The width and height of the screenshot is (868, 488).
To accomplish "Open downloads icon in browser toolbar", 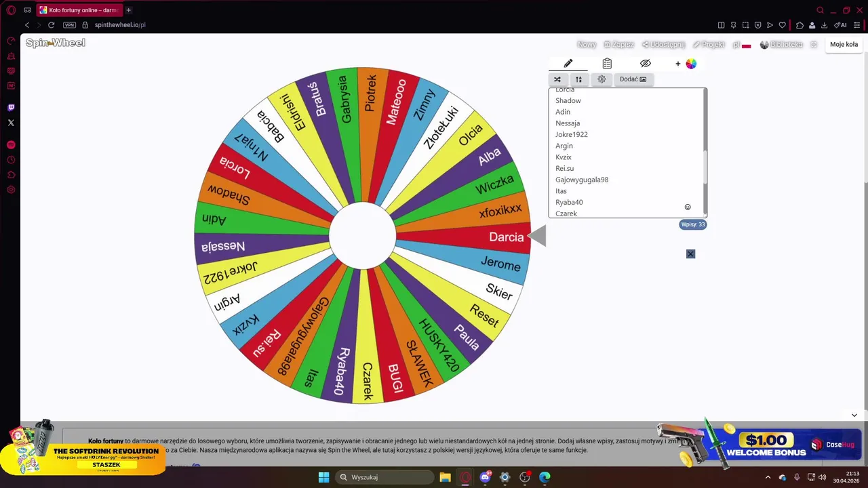I will pyautogui.click(x=825, y=25).
